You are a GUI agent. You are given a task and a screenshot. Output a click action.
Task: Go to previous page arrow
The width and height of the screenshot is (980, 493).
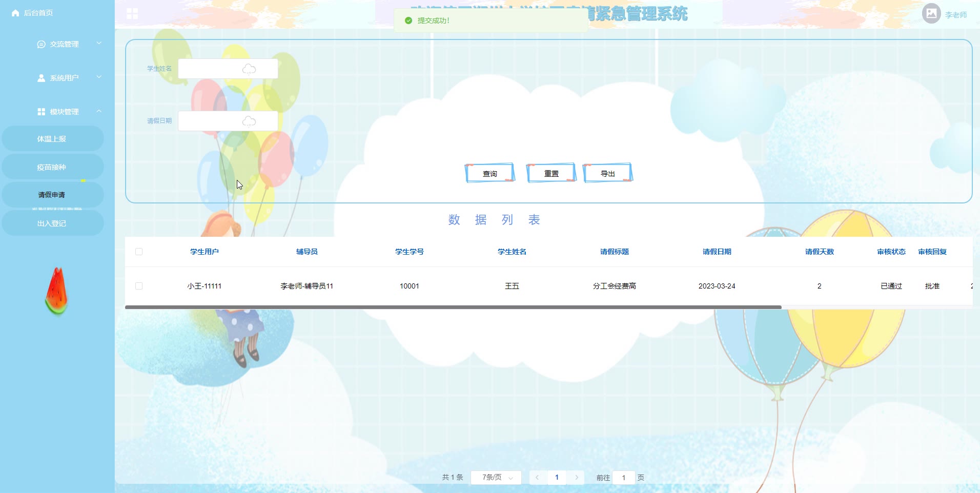coord(537,477)
